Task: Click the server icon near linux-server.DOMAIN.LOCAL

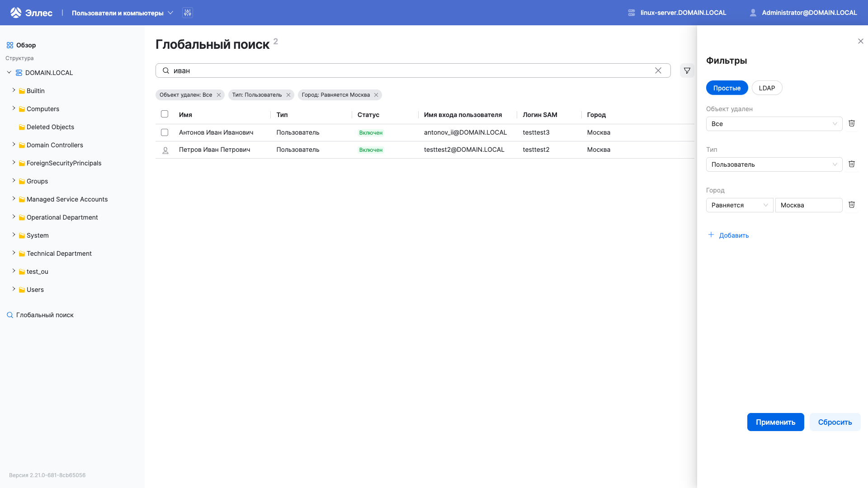Action: pos(632,13)
